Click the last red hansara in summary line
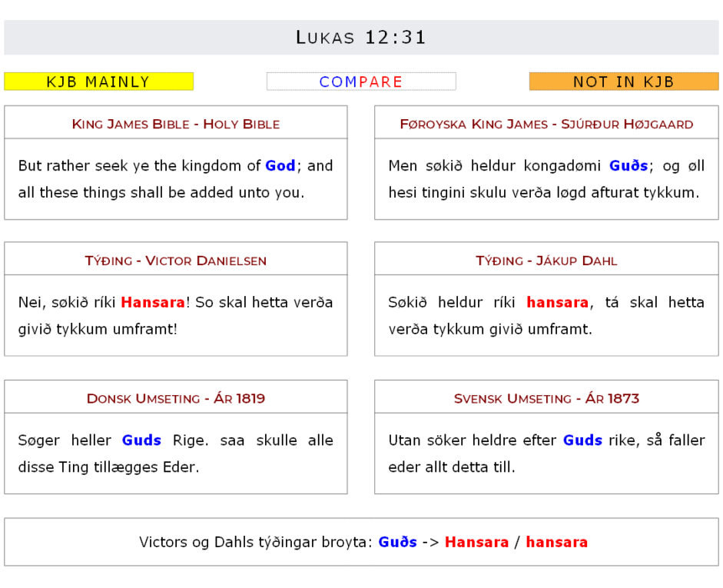 [x=557, y=542]
